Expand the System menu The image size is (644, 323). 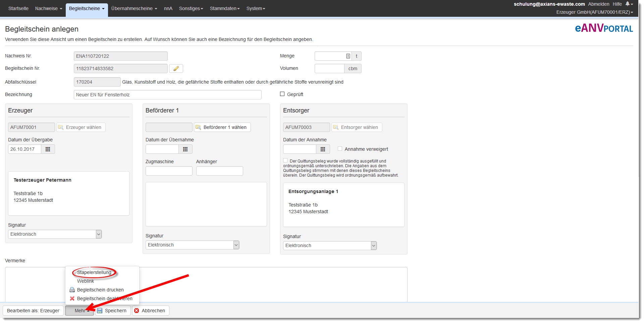pos(256,8)
